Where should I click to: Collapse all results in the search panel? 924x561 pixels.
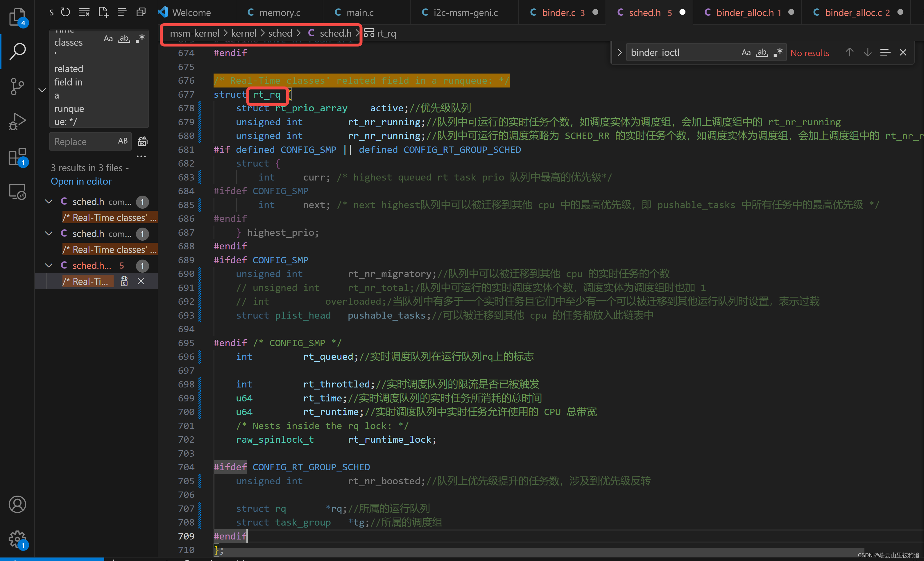tap(141, 12)
